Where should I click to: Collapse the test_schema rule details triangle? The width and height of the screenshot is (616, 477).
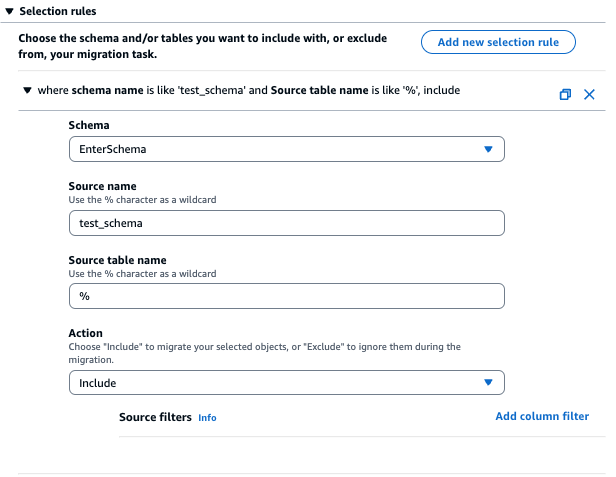pyautogui.click(x=26, y=91)
